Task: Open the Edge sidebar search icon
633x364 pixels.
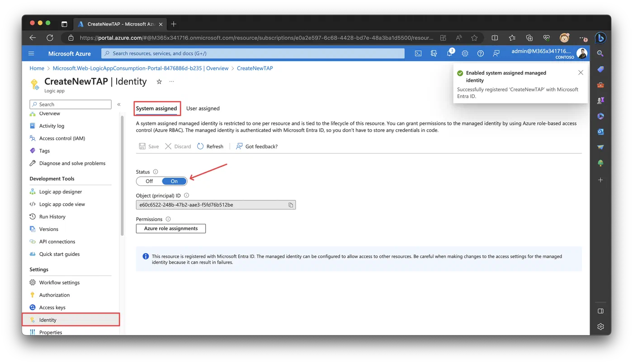Action: click(600, 53)
